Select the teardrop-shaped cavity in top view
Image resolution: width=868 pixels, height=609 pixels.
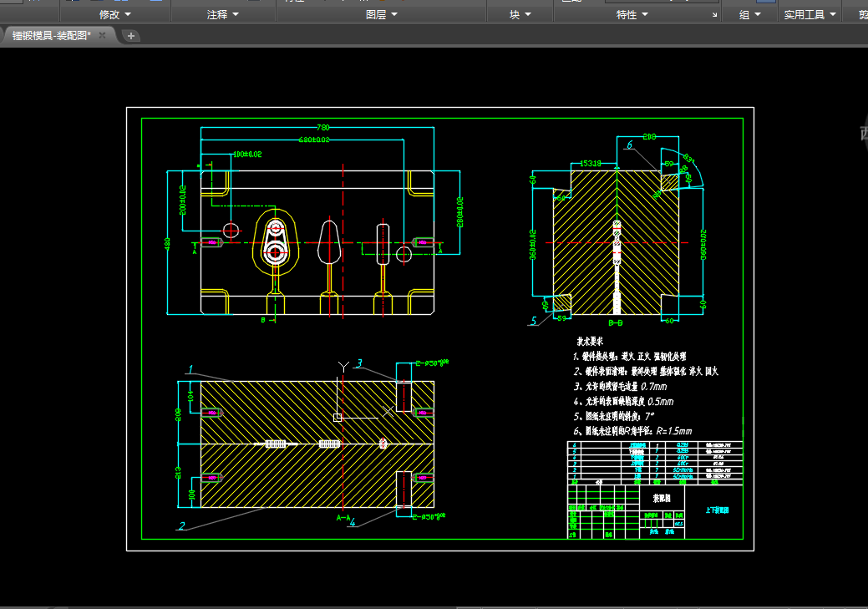pyautogui.click(x=329, y=242)
